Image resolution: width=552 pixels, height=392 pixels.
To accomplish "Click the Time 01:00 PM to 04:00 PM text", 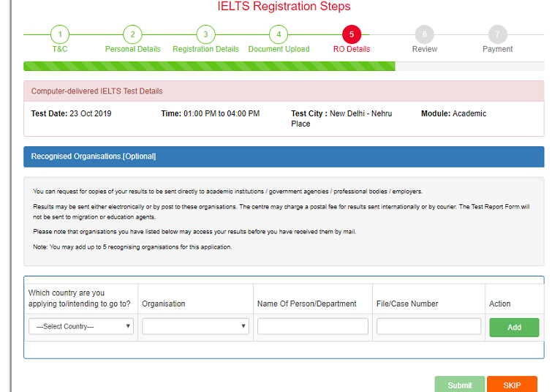I will tap(210, 114).
